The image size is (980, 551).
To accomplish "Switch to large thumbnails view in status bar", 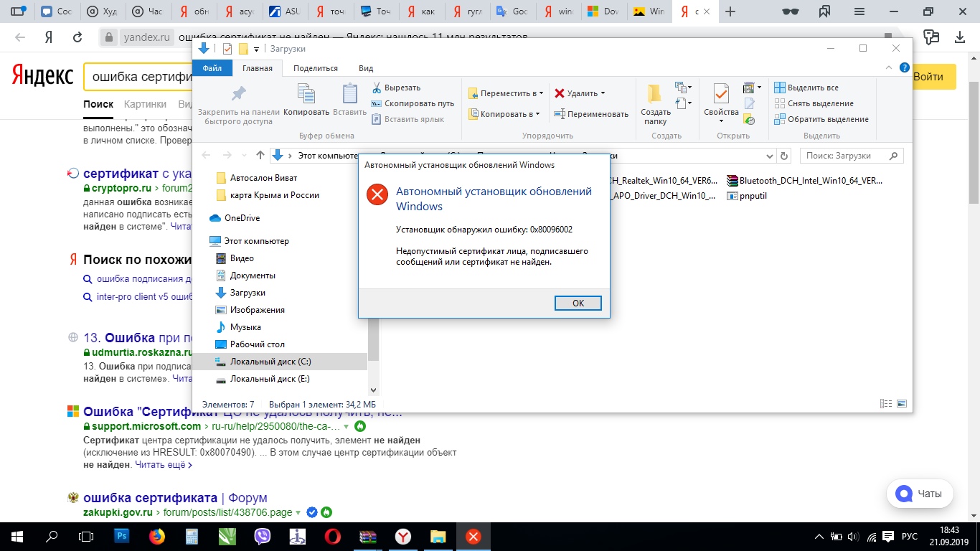I will pos(902,404).
